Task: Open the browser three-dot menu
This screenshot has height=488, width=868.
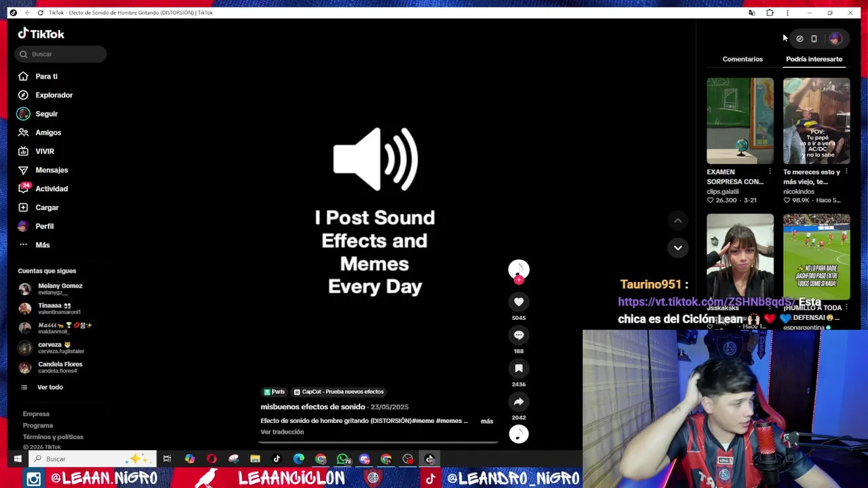Action: pos(787,13)
